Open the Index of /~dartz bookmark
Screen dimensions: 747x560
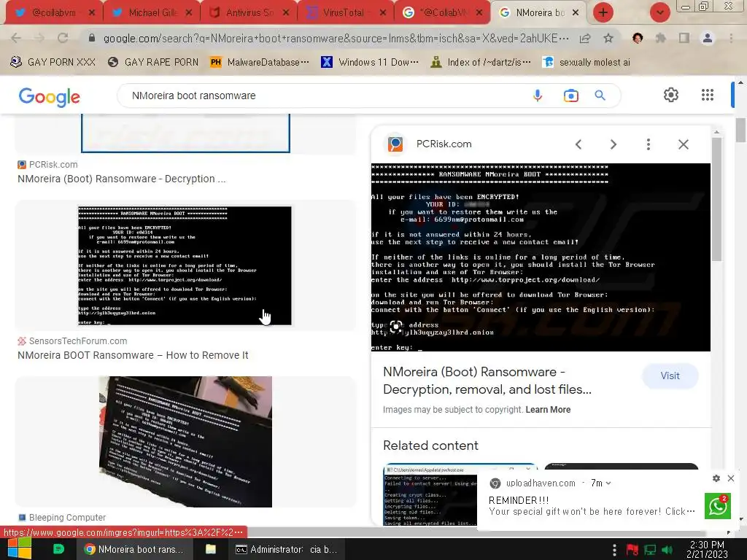(x=481, y=62)
